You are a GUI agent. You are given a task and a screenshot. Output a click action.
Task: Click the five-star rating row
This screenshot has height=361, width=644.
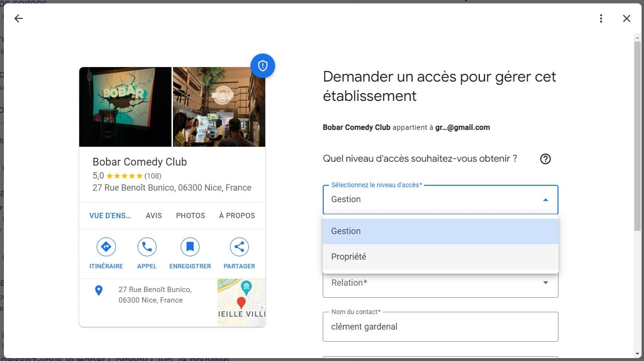click(124, 176)
